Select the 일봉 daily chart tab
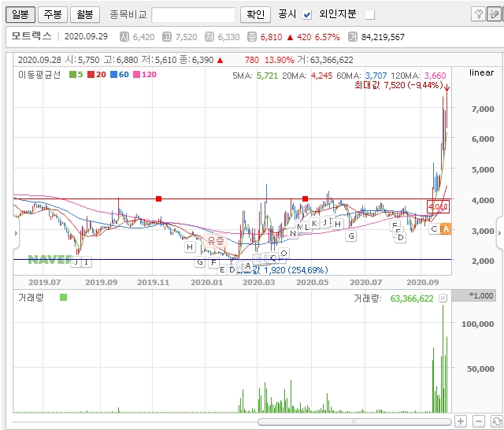This screenshot has width=504, height=430. (x=20, y=14)
